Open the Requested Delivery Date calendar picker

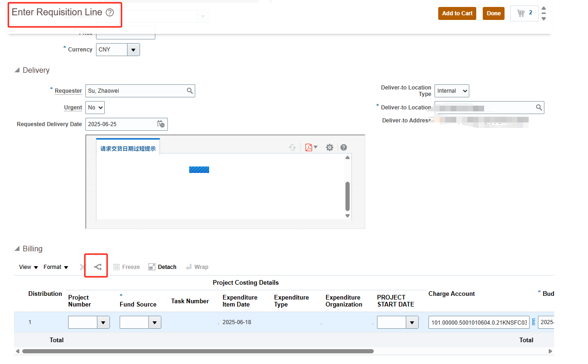pos(160,124)
